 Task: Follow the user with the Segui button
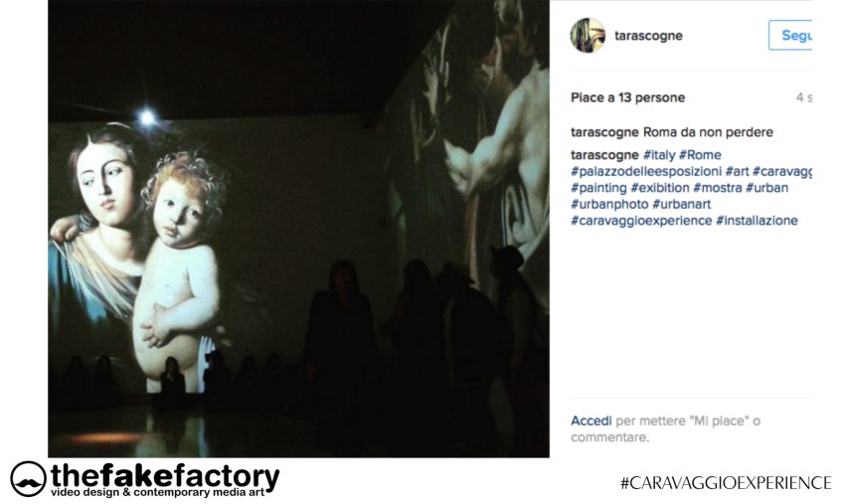click(790, 36)
